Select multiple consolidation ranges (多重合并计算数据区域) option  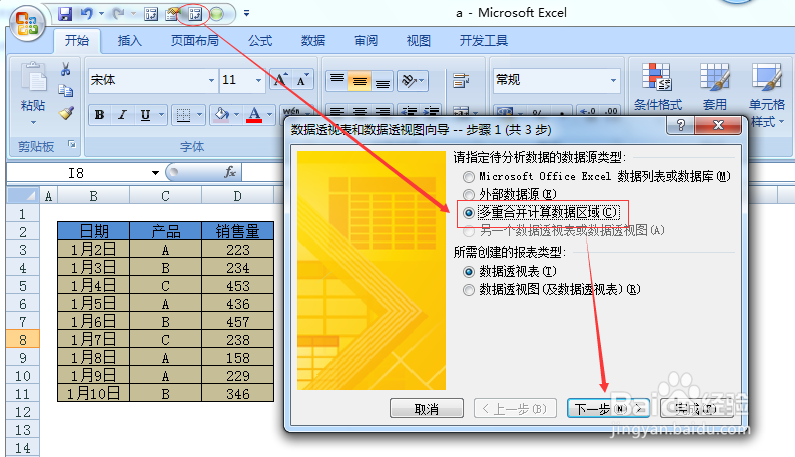469,213
